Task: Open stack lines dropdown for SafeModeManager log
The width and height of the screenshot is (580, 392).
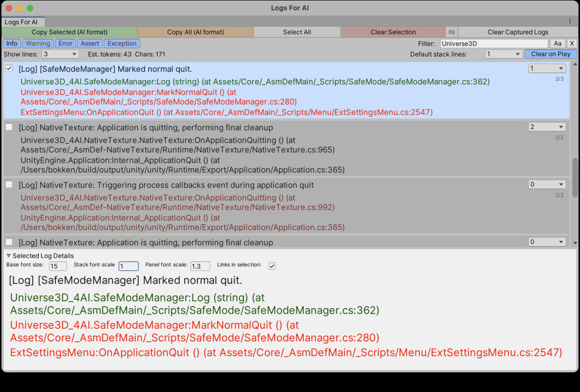Action: 547,68
